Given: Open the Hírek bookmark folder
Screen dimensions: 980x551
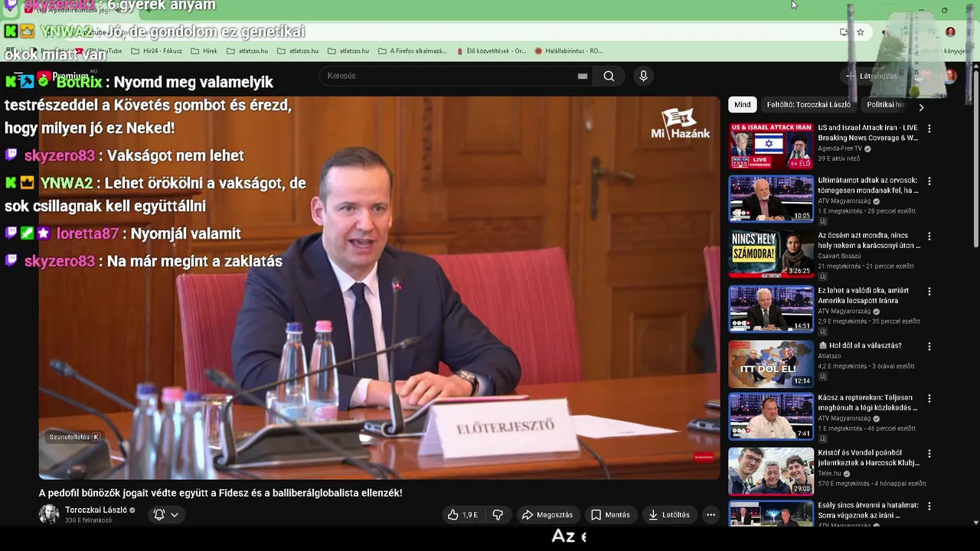Looking at the screenshot, I should [x=203, y=51].
